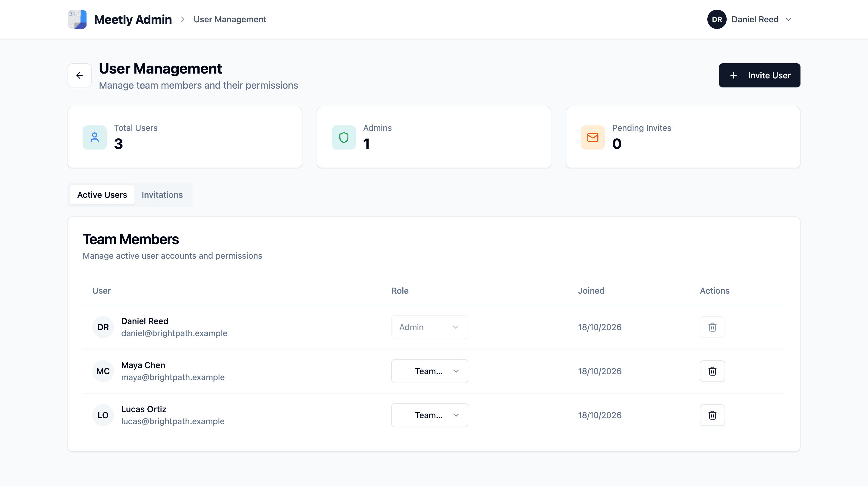868x486 pixels.
Task: Click the Total Users person icon
Action: point(95,137)
